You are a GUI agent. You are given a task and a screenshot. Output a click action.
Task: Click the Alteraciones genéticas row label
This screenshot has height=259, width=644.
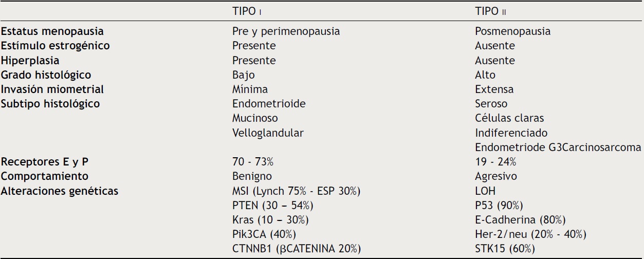(60, 191)
